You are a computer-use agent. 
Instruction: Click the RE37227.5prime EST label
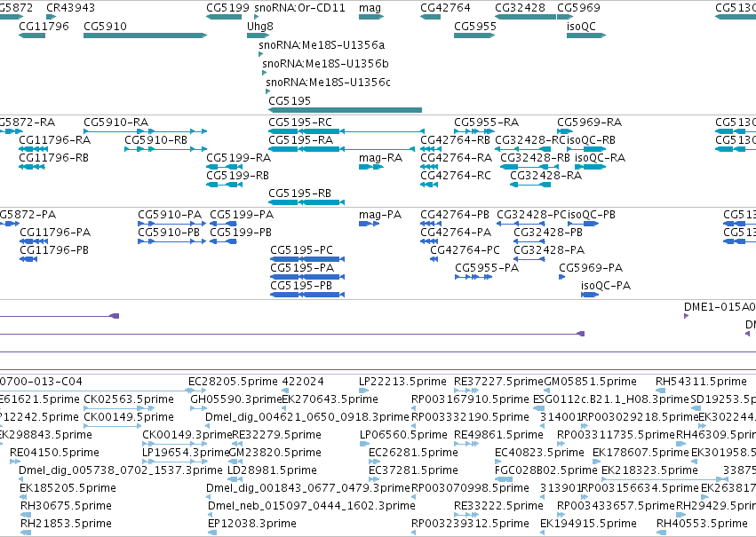(x=498, y=382)
